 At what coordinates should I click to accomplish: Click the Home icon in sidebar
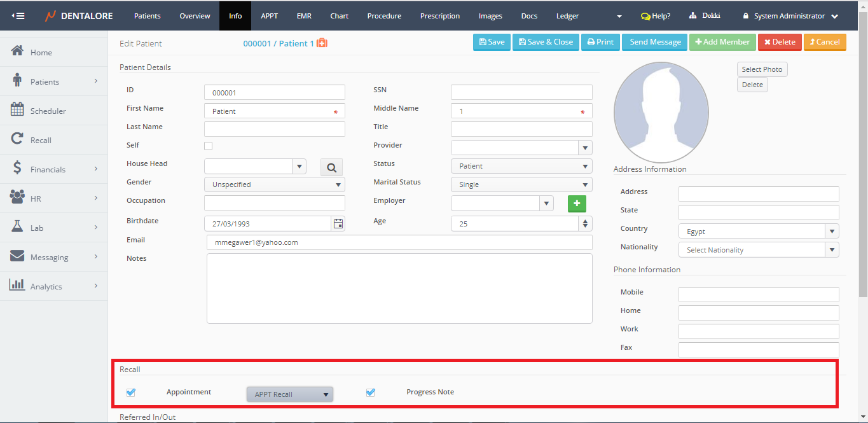[x=18, y=52]
